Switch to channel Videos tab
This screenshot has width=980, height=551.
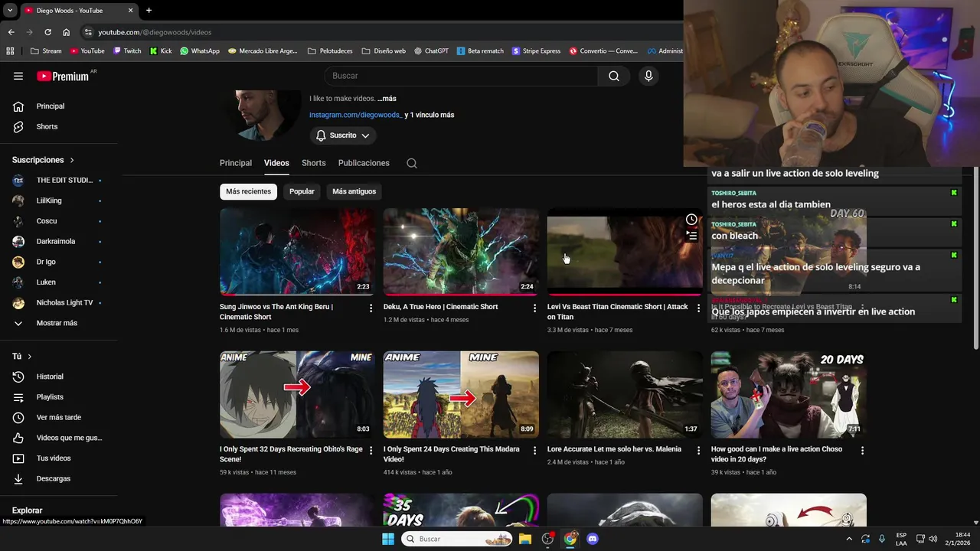coord(276,163)
